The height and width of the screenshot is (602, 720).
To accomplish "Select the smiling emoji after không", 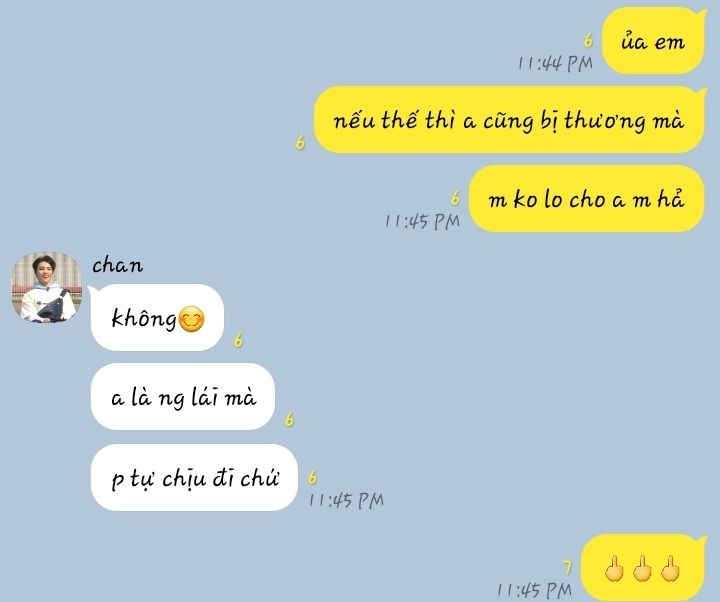I will [191, 319].
